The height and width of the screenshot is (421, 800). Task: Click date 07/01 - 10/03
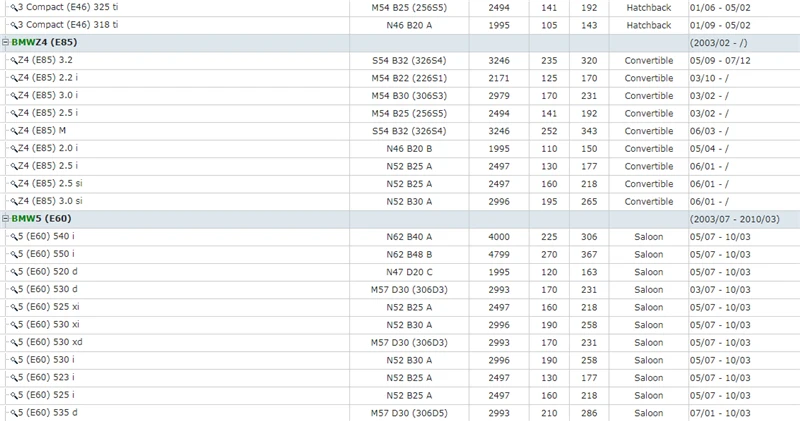point(720,413)
